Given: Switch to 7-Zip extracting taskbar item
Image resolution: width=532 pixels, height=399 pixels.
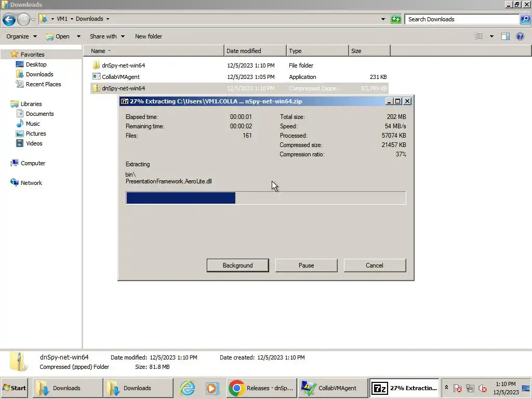Looking at the screenshot, I should coord(404,388).
